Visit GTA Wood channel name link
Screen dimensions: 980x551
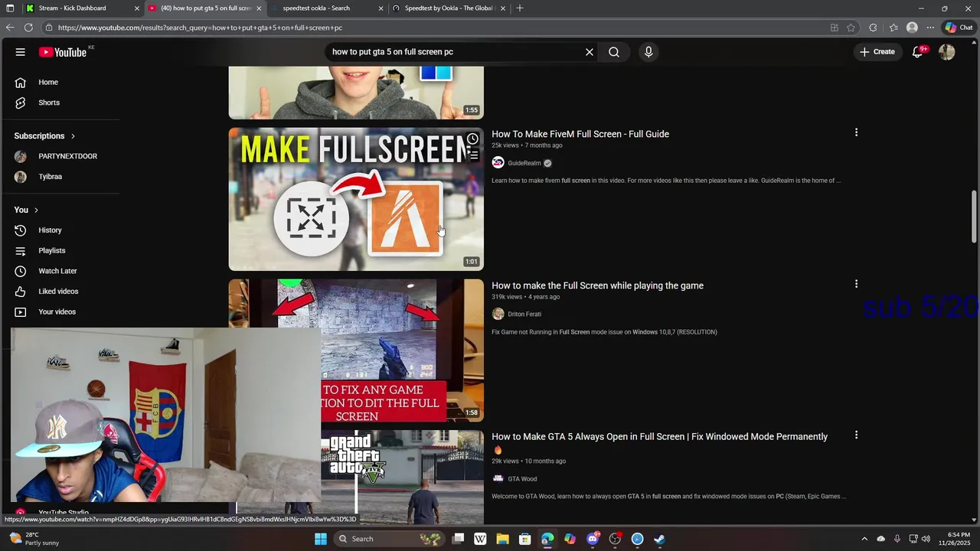click(x=522, y=479)
